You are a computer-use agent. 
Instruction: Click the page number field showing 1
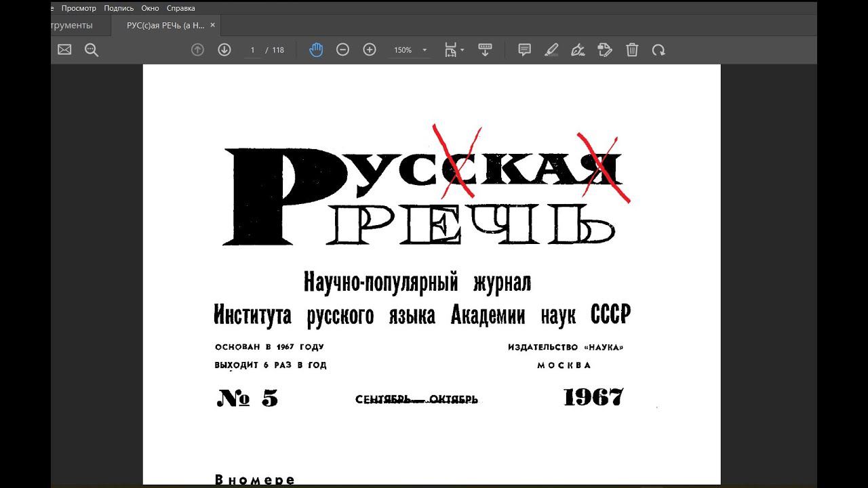(252, 50)
